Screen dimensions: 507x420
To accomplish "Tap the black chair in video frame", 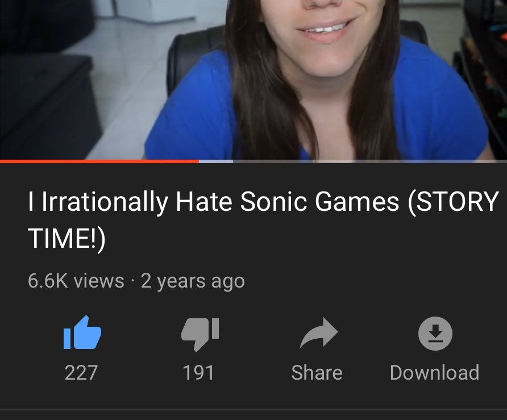I will [191, 61].
